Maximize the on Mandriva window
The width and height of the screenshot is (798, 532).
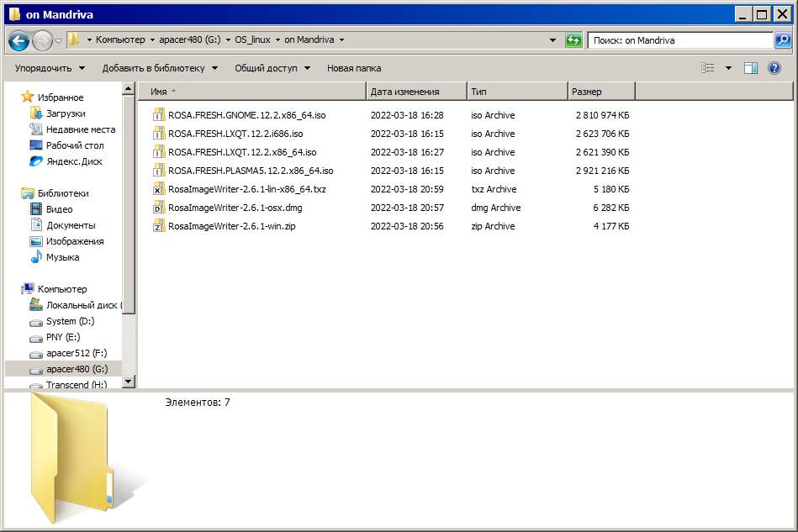click(762, 14)
